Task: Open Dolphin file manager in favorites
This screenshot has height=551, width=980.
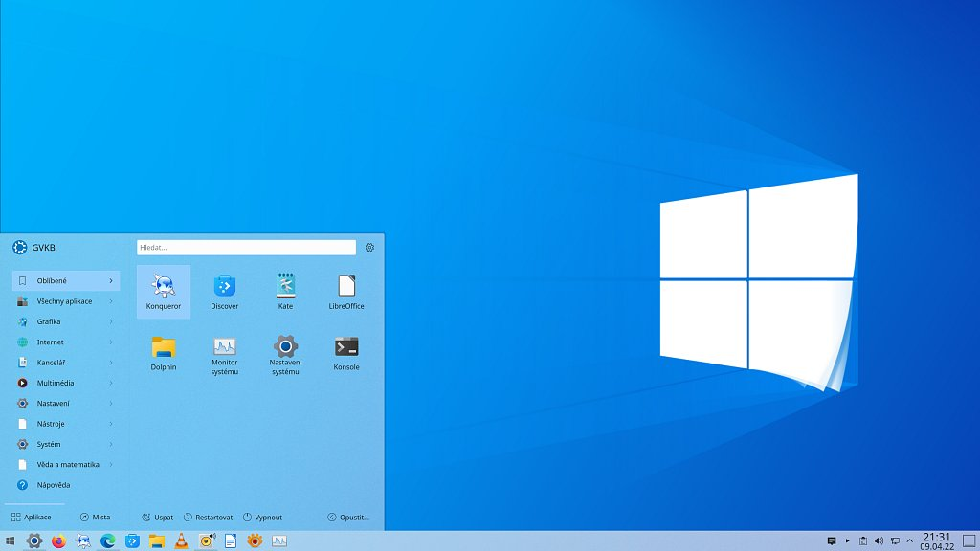Action: pos(163,353)
